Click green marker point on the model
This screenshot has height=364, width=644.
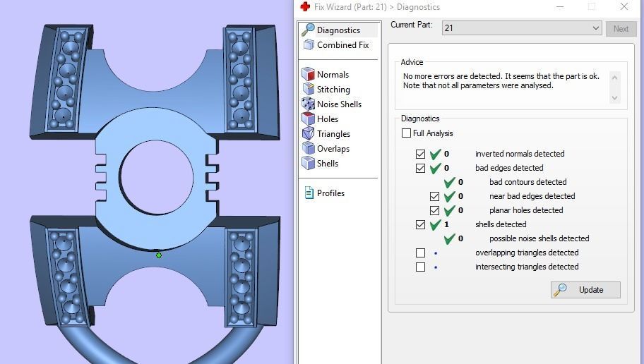click(159, 255)
